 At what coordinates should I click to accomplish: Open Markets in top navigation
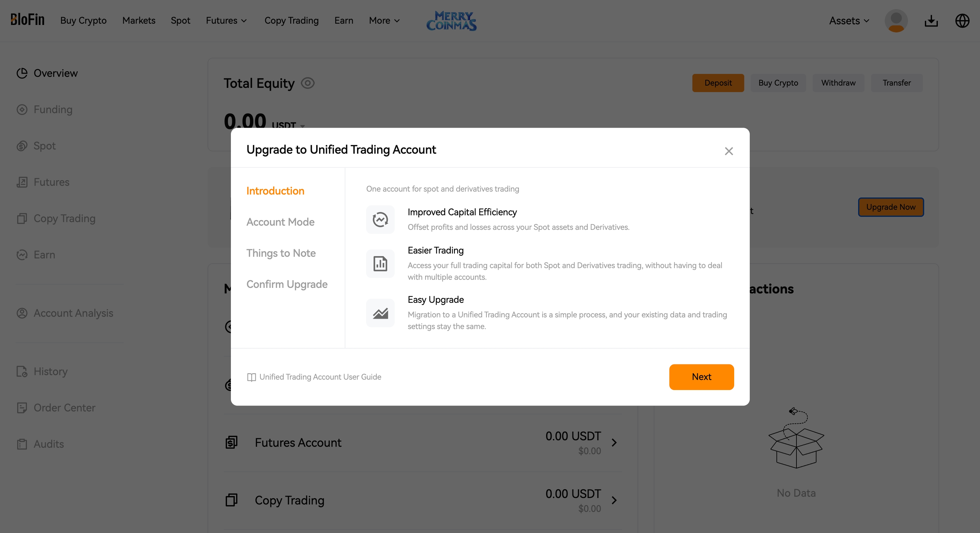tap(139, 20)
